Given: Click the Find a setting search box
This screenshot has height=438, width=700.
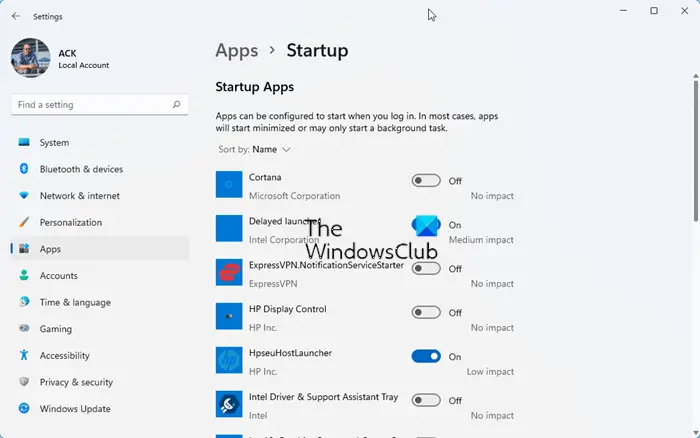Looking at the screenshot, I should tap(100, 104).
